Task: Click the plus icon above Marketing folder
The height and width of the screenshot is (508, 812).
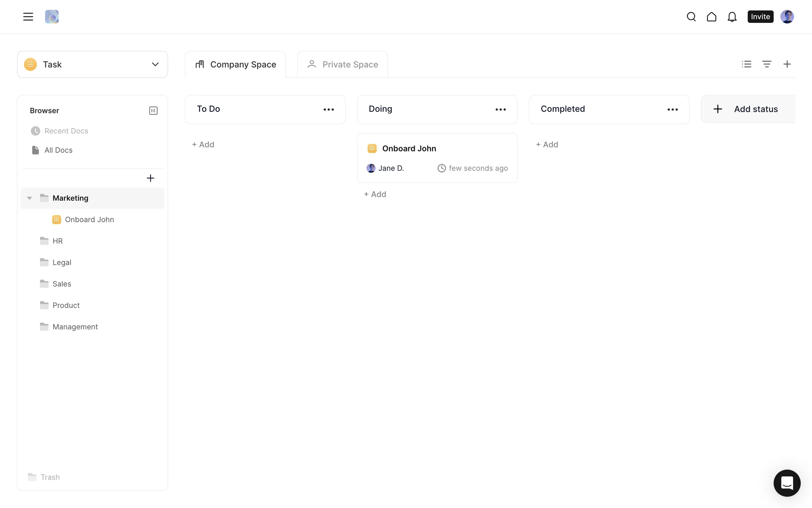Action: click(x=150, y=178)
